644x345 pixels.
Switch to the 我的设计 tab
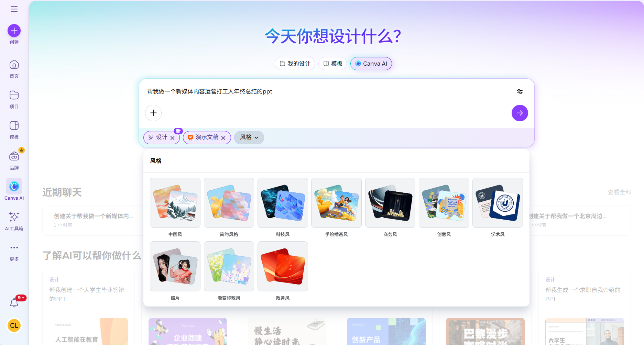(295, 64)
